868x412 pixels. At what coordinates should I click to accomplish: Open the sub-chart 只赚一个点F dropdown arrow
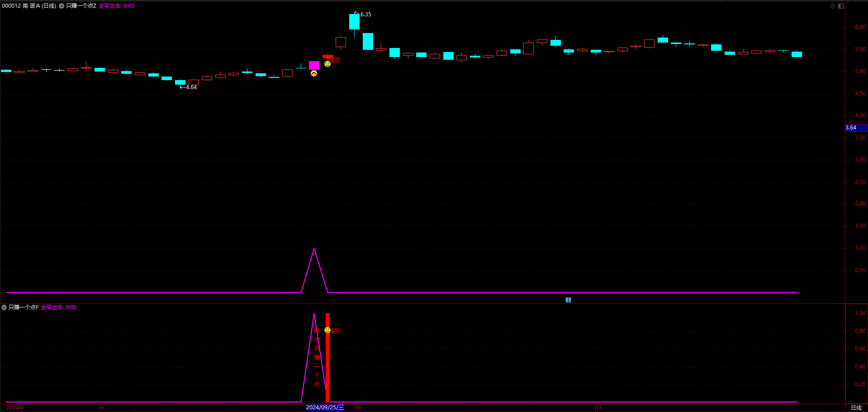click(4, 307)
